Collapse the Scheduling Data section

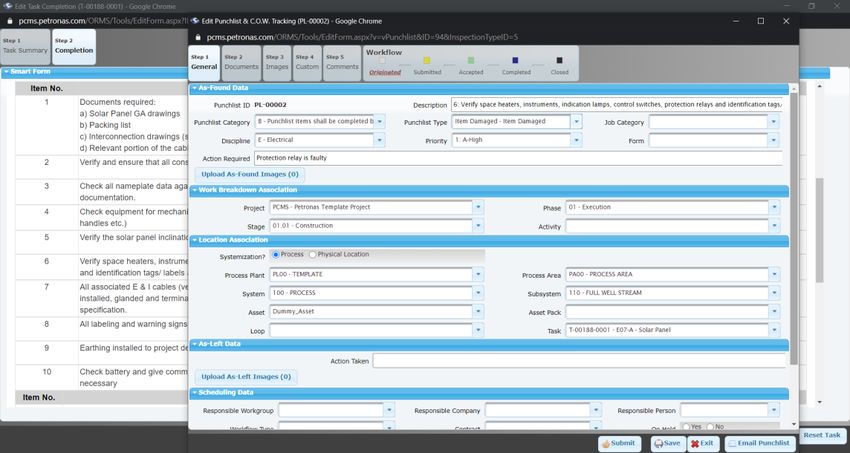point(194,393)
